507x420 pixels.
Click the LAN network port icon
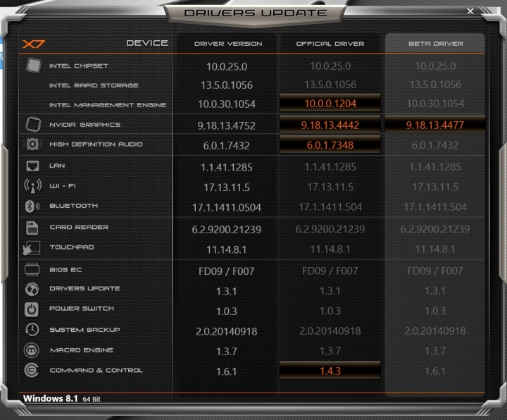[x=32, y=166]
